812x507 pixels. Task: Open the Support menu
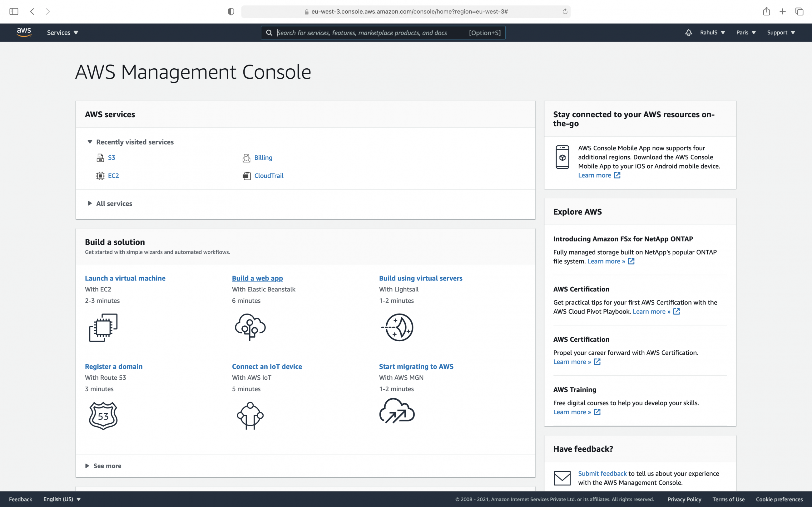pos(781,32)
